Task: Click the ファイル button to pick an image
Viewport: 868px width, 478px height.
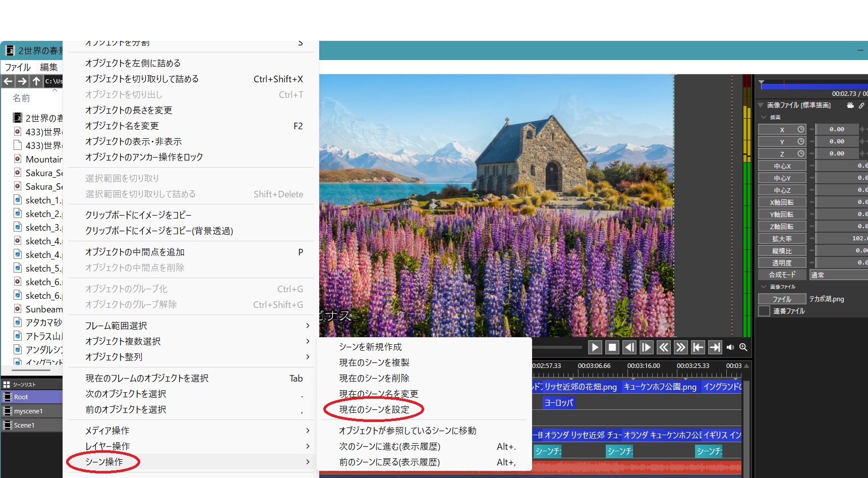Action: [x=782, y=299]
